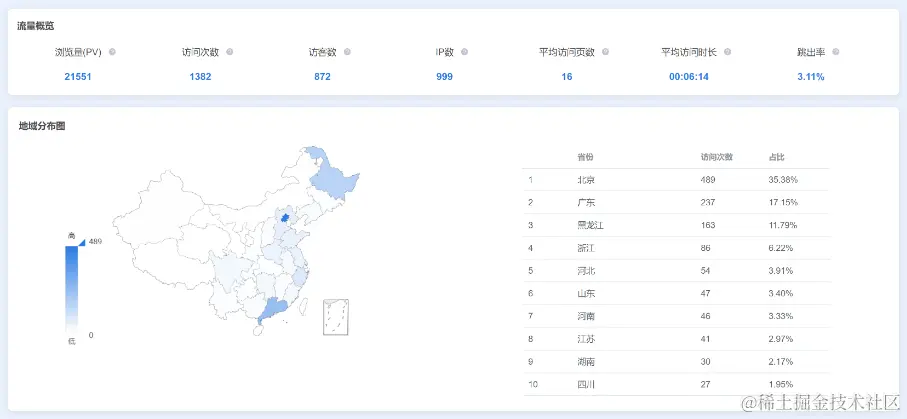907x419 pixels.
Task: Click the top handle of the map legend slider
Action: [x=81, y=242]
